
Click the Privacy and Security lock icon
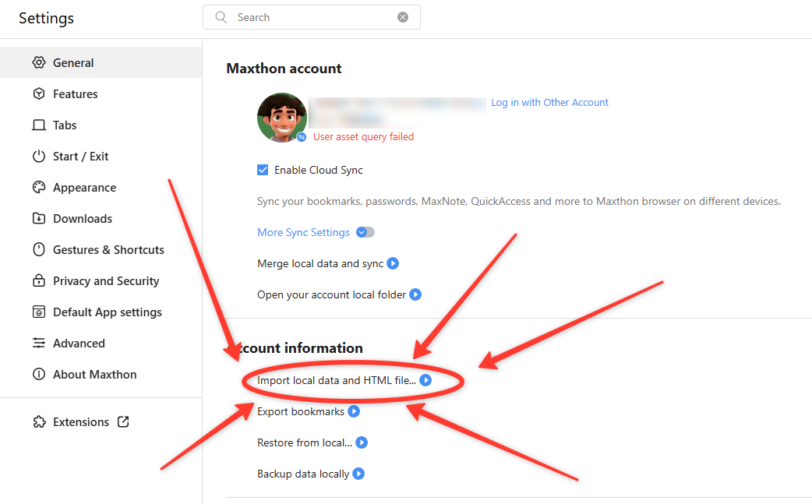click(x=39, y=280)
